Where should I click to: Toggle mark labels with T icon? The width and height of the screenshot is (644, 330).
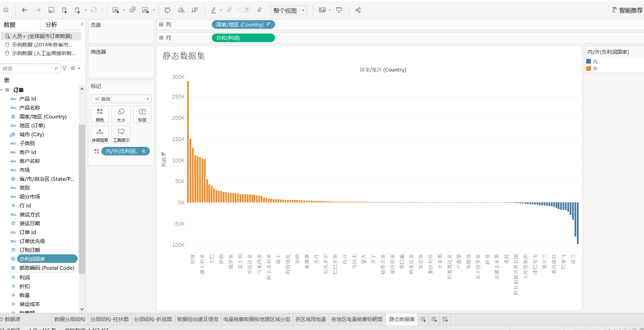click(247, 10)
